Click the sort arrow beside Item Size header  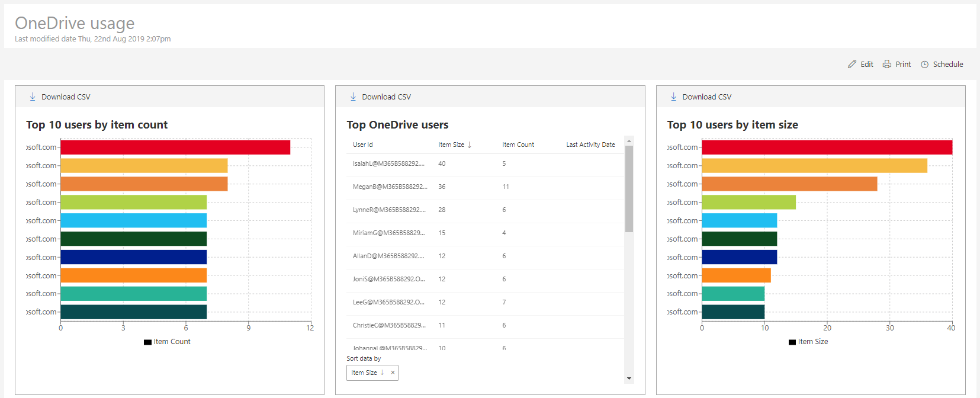point(470,145)
